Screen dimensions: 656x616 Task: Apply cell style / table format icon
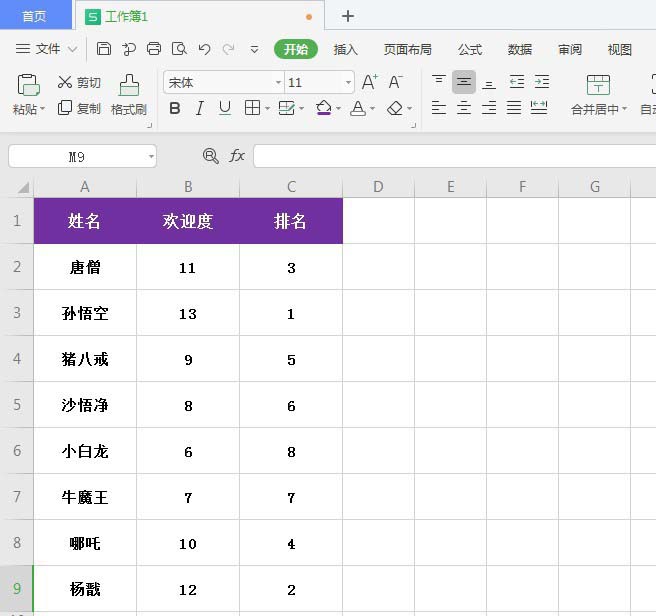[x=287, y=108]
